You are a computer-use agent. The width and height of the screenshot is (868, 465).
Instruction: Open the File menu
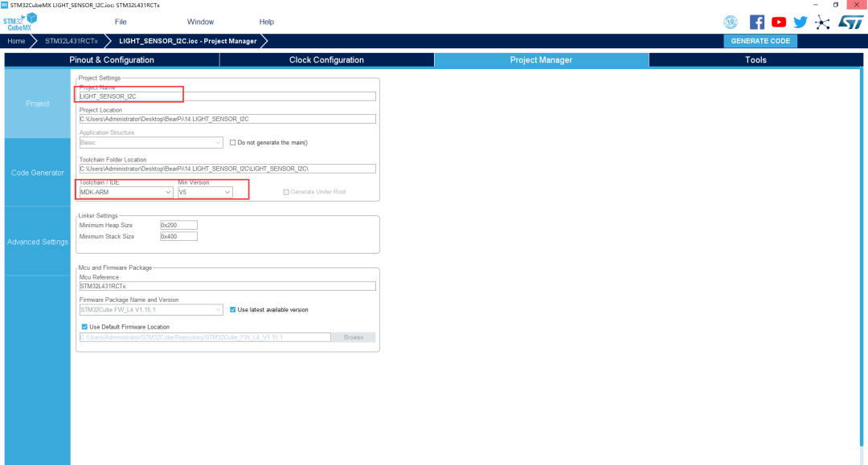pos(121,22)
